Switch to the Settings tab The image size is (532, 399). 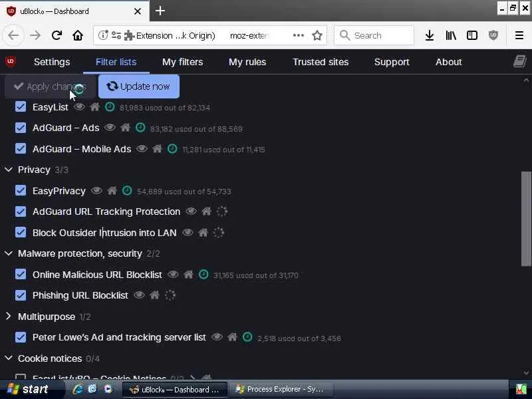point(52,62)
